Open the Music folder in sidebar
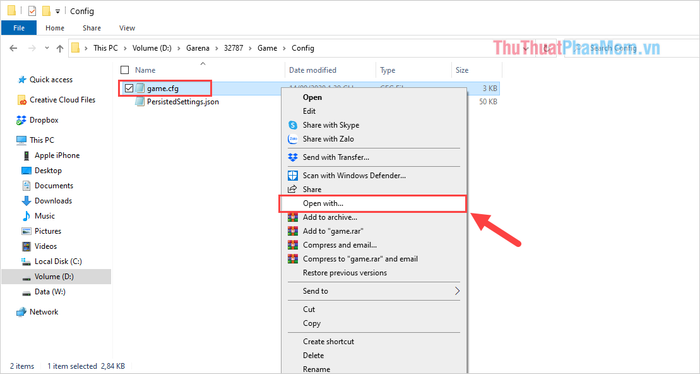The width and height of the screenshot is (700, 374). [45, 216]
